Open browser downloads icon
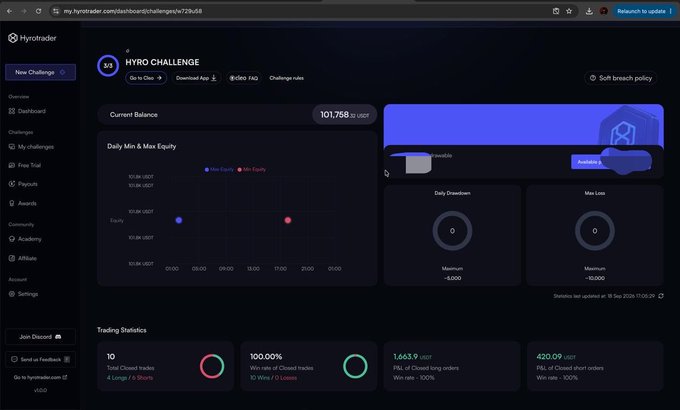Screen dimensions: 680x410 click(589, 11)
